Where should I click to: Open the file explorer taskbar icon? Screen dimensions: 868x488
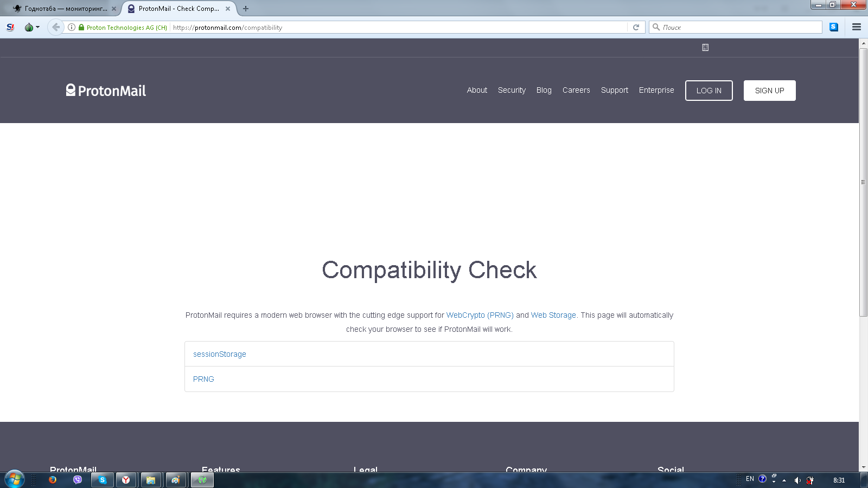tap(151, 480)
